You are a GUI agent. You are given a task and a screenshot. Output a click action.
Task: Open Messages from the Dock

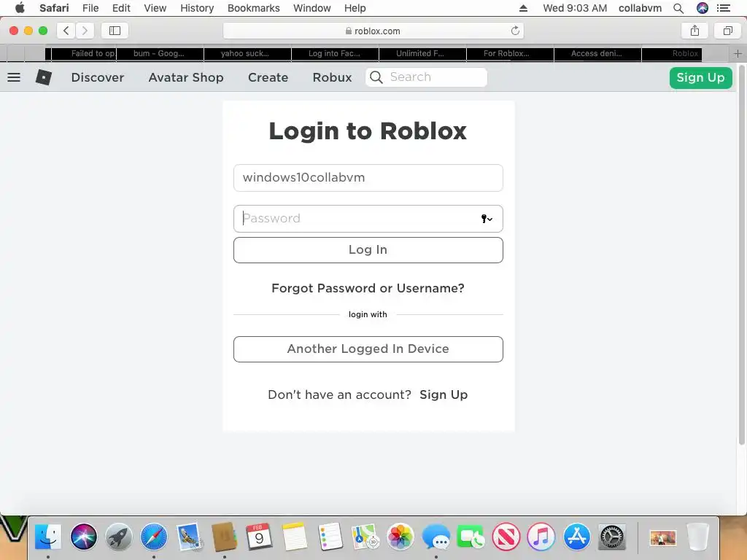(436, 537)
